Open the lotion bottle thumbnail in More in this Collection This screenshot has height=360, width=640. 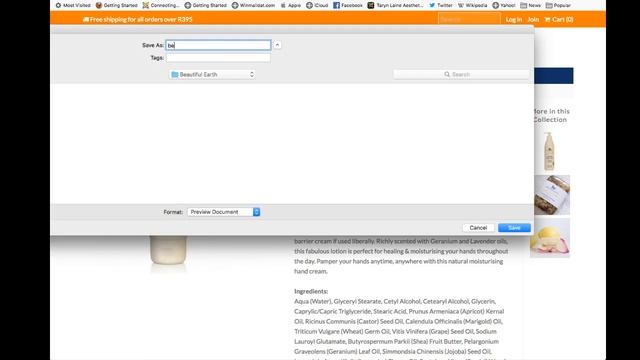(x=549, y=151)
